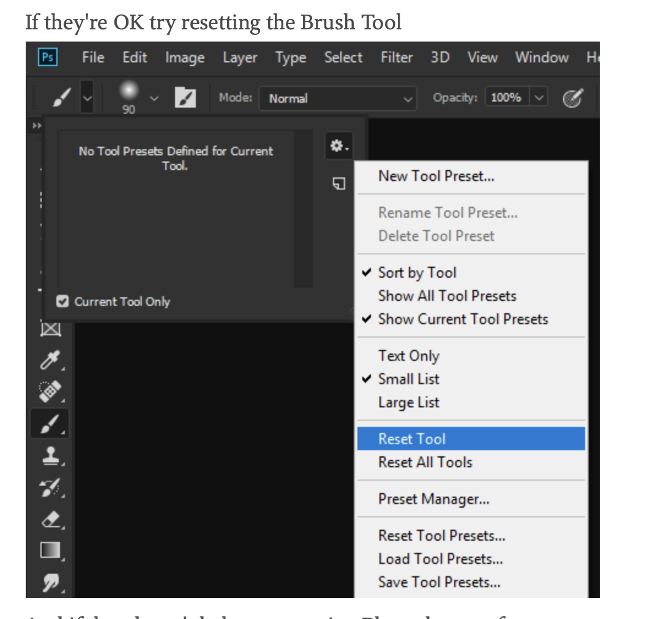This screenshot has width=672, height=619.
Task: Open the Tool Presets panel gear menu
Action: pos(337,146)
